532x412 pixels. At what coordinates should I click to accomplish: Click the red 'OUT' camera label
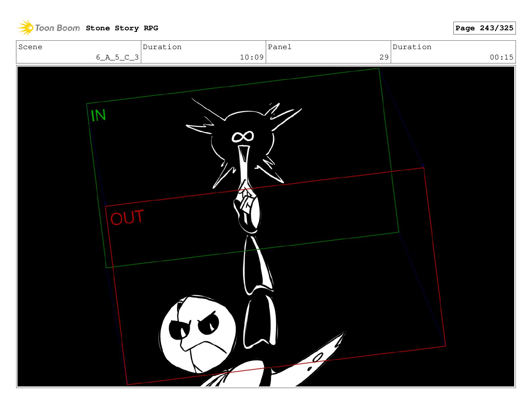127,217
